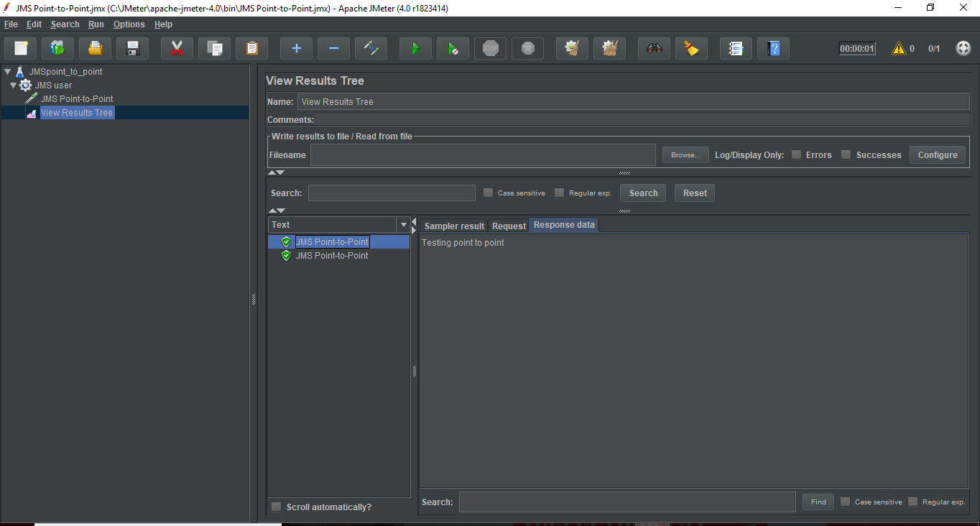Switch to the Sampler result tab
The width and height of the screenshot is (980, 526).
pyautogui.click(x=454, y=226)
